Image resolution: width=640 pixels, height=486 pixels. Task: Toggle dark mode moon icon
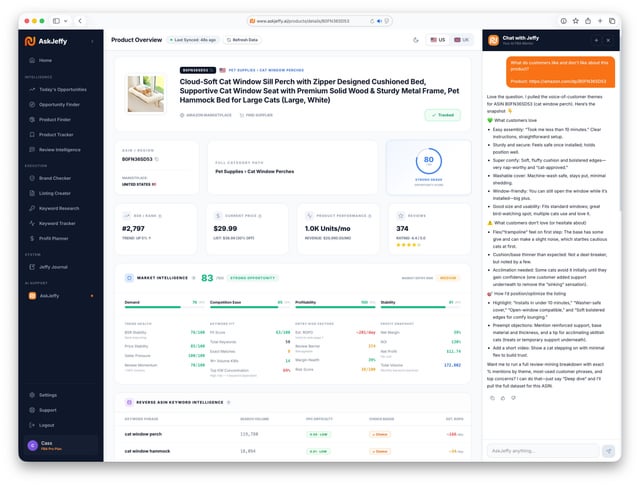pyautogui.click(x=416, y=40)
